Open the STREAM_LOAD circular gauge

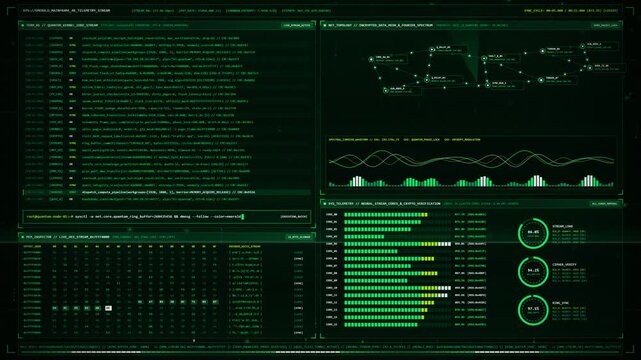click(x=533, y=233)
